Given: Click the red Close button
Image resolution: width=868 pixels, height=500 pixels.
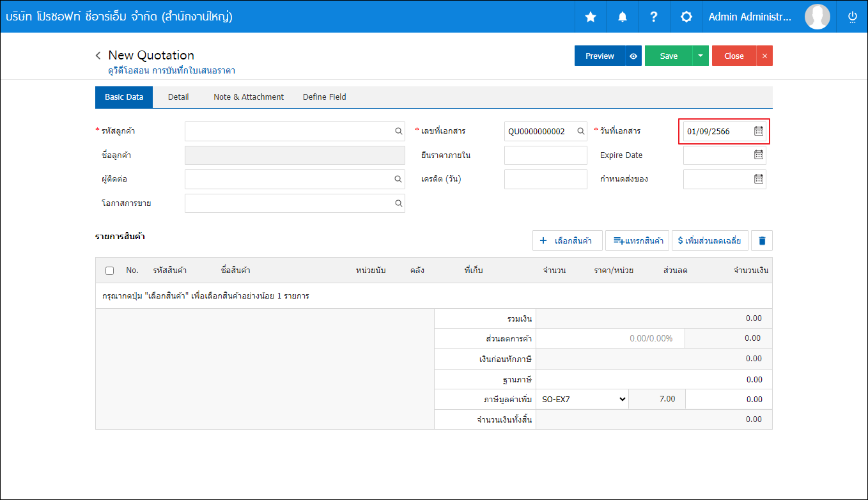Looking at the screenshot, I should coord(734,56).
